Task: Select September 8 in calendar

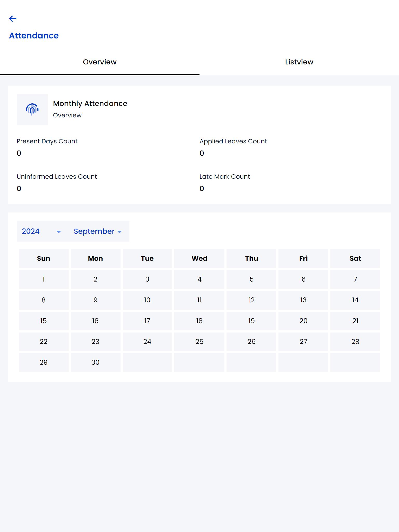Action: [x=44, y=300]
